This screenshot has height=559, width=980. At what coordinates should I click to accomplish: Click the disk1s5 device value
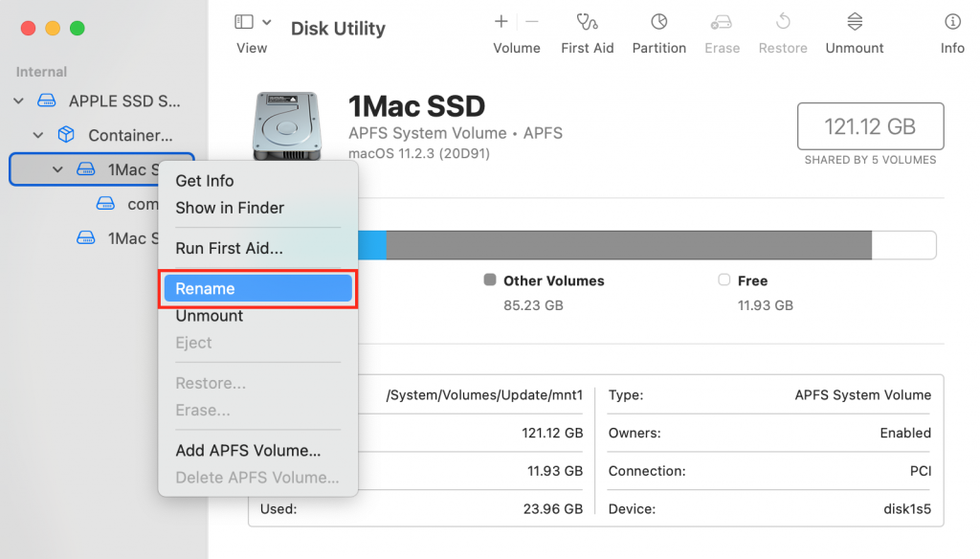[907, 509]
